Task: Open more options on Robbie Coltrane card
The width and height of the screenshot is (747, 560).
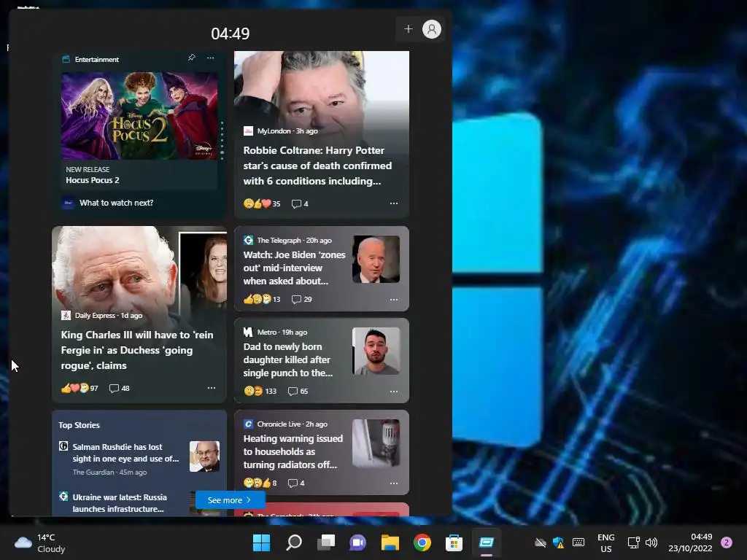Action: [393, 203]
